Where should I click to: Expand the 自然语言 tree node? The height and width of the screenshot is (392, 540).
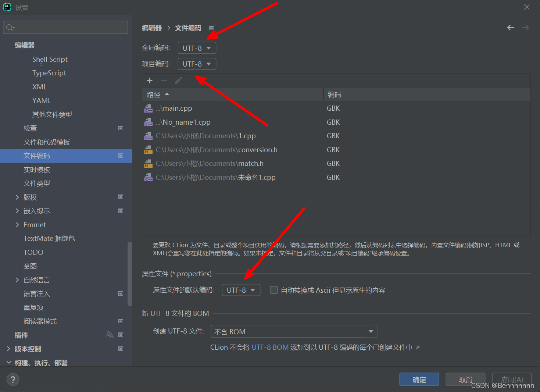17,280
